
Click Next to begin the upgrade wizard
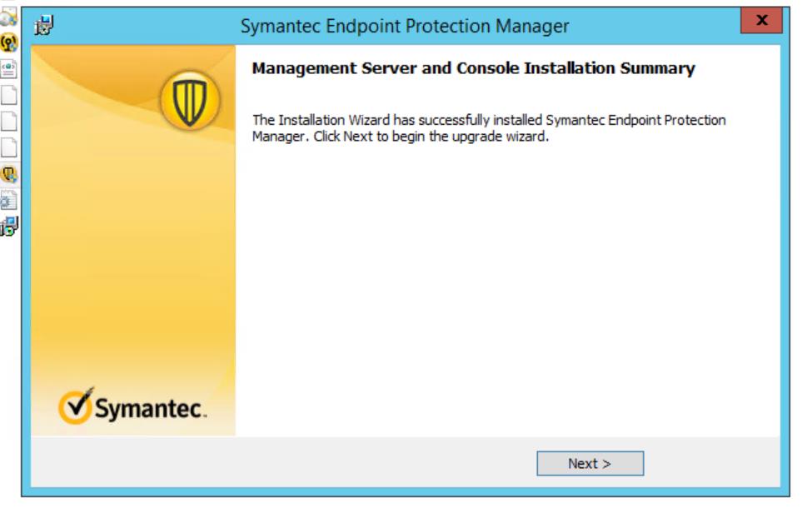[x=592, y=461]
